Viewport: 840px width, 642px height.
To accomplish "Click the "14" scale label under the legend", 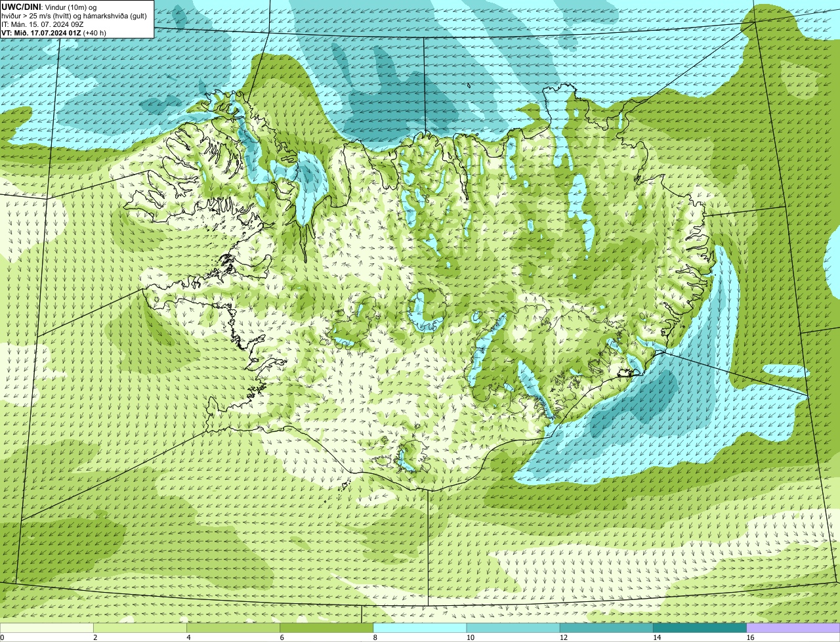I will [657, 637].
